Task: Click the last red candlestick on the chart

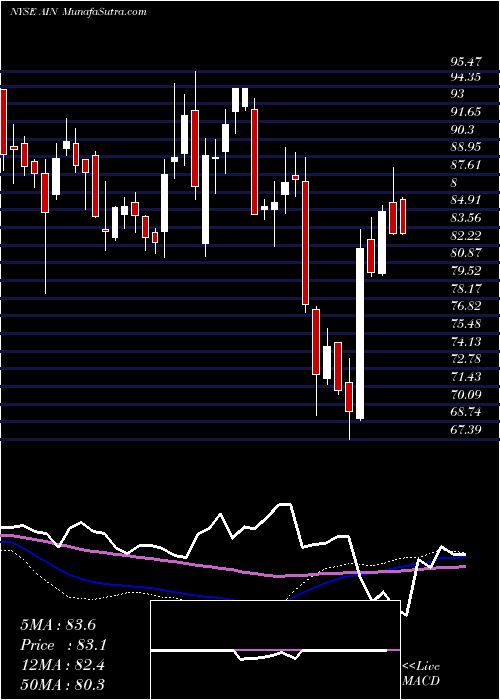Action: tap(403, 217)
